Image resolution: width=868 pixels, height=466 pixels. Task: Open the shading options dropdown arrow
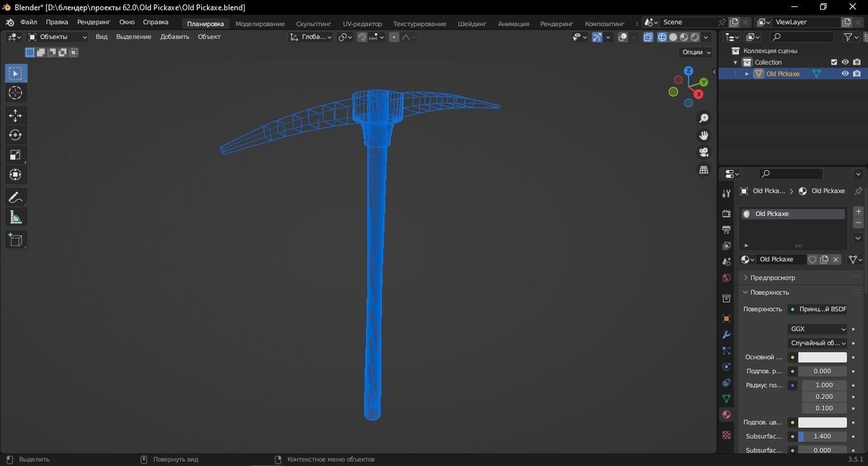click(x=707, y=37)
